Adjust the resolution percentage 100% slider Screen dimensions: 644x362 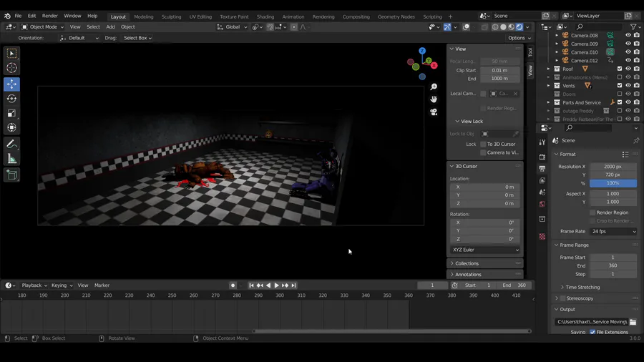coord(613,183)
